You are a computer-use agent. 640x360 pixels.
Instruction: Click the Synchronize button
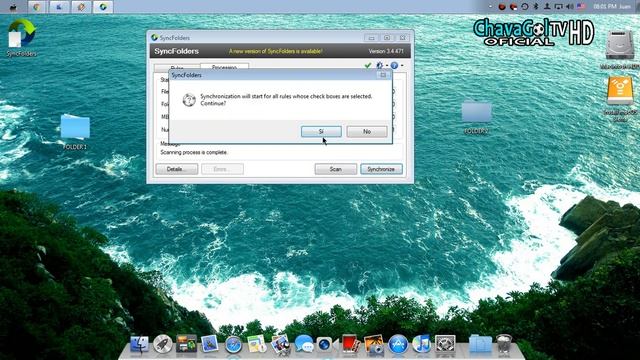(381, 169)
